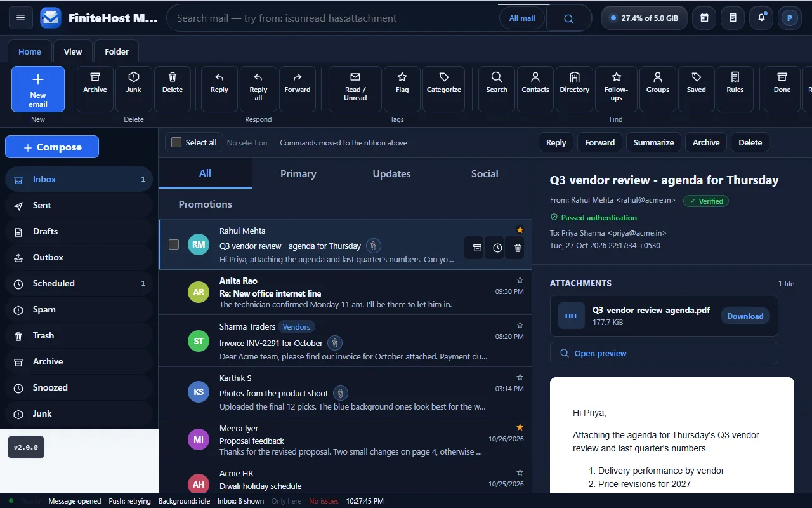The image size is (812, 508).
Task: Snooze Rahul Mehta's message with the clock icon
Action: tap(497, 248)
